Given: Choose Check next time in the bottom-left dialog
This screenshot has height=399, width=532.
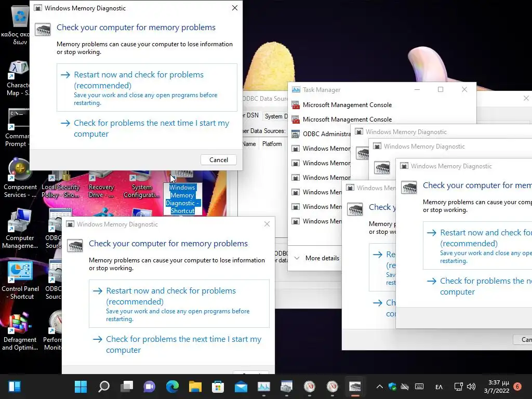Looking at the screenshot, I should point(179,344).
